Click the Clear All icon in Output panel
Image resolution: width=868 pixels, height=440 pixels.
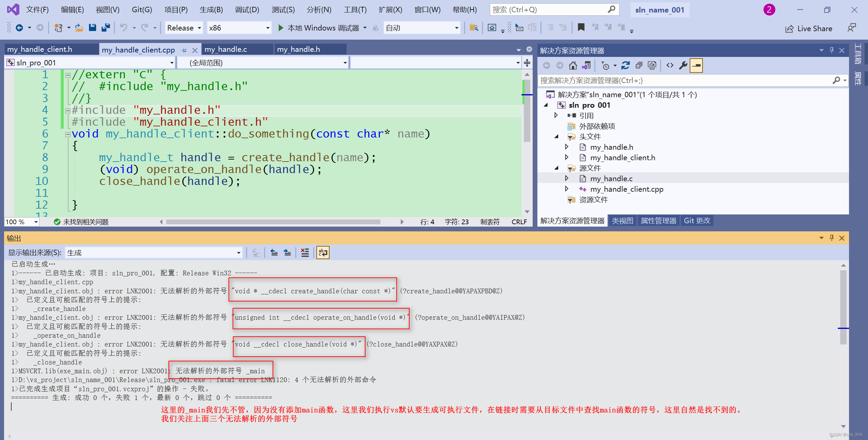click(x=305, y=253)
